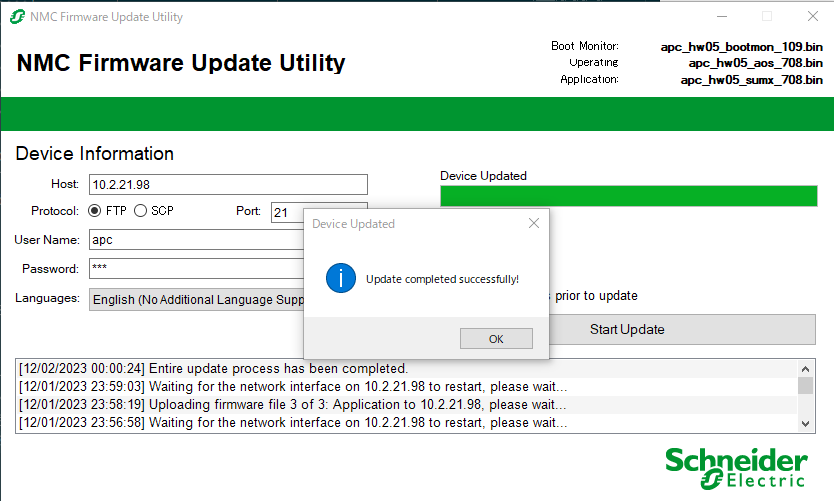
Task: Minimize the NMC Firmware Update Utility window
Action: click(722, 16)
